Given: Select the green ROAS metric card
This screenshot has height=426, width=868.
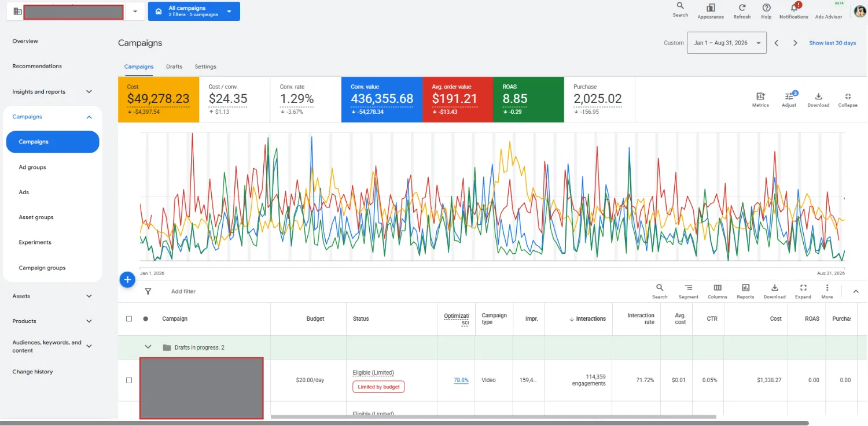Looking at the screenshot, I should pos(528,99).
